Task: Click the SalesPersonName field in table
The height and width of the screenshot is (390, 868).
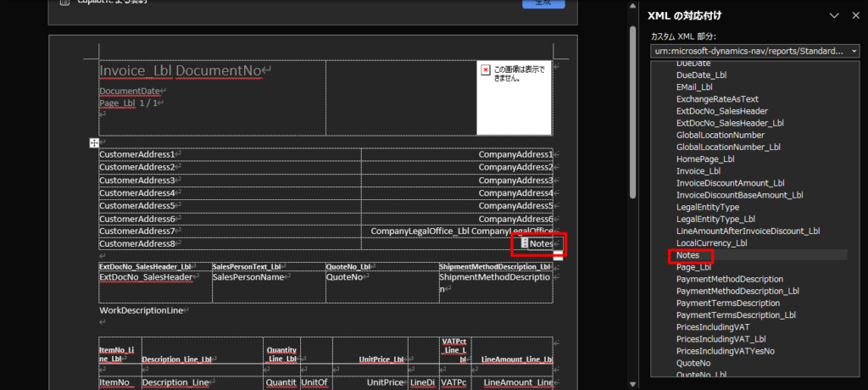Action: point(248,277)
